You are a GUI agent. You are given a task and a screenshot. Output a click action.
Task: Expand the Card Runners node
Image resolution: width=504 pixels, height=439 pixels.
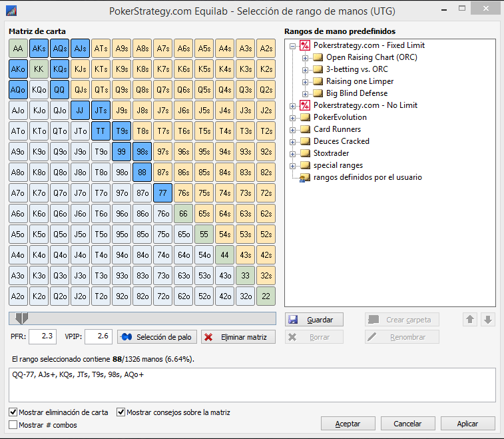click(x=292, y=130)
